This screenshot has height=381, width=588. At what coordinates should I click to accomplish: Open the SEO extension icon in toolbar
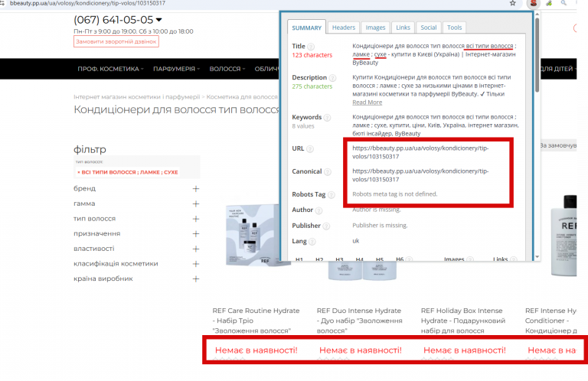pos(533,4)
